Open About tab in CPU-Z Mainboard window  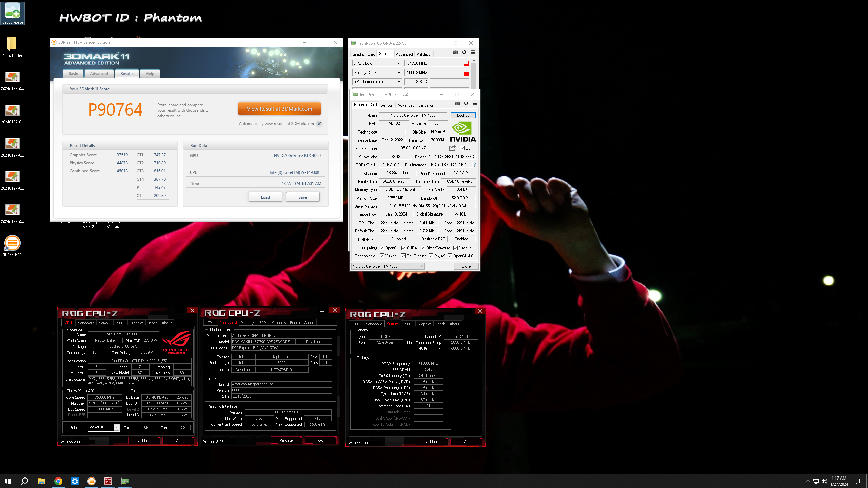[x=309, y=323]
